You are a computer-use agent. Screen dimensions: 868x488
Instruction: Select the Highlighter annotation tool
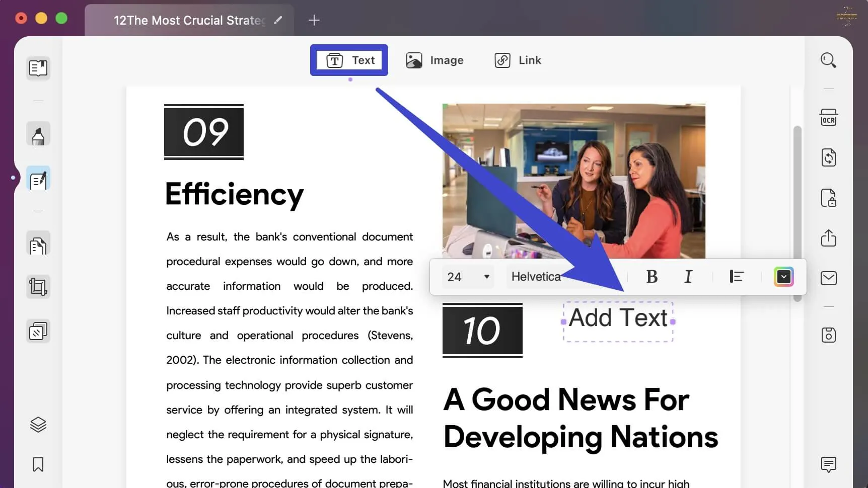[x=38, y=134]
